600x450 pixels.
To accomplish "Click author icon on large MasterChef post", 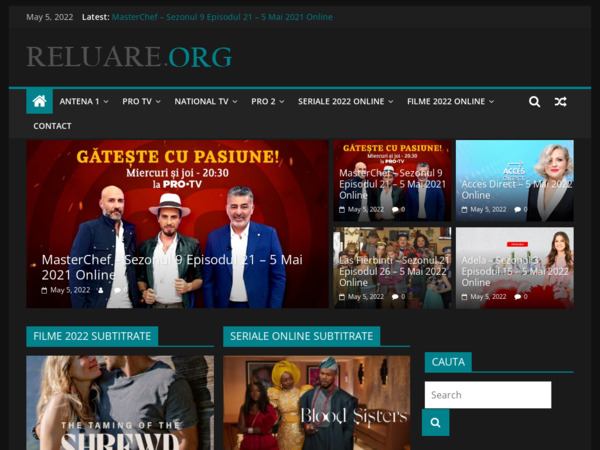I will click(x=101, y=290).
